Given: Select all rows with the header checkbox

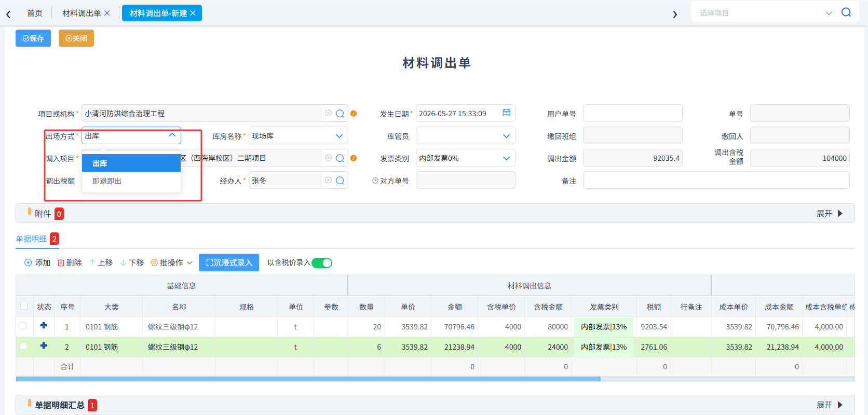Looking at the screenshot, I should 24,306.
